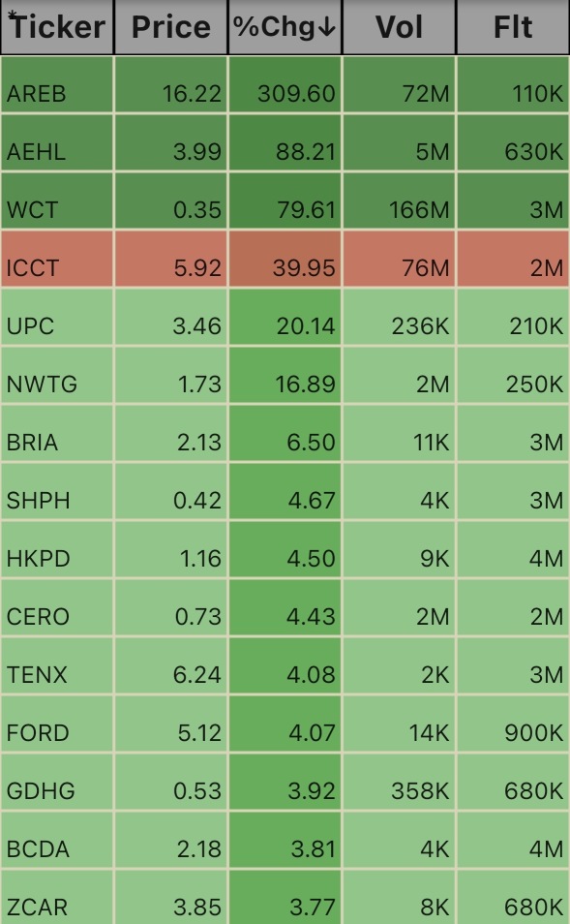
Task: Click the ZCAR ticker
Action: click(x=37, y=908)
